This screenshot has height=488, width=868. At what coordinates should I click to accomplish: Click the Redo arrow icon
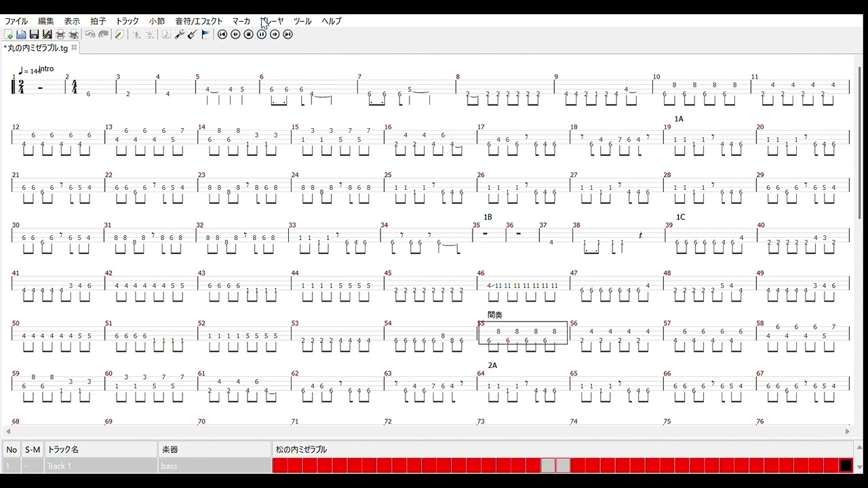point(103,35)
